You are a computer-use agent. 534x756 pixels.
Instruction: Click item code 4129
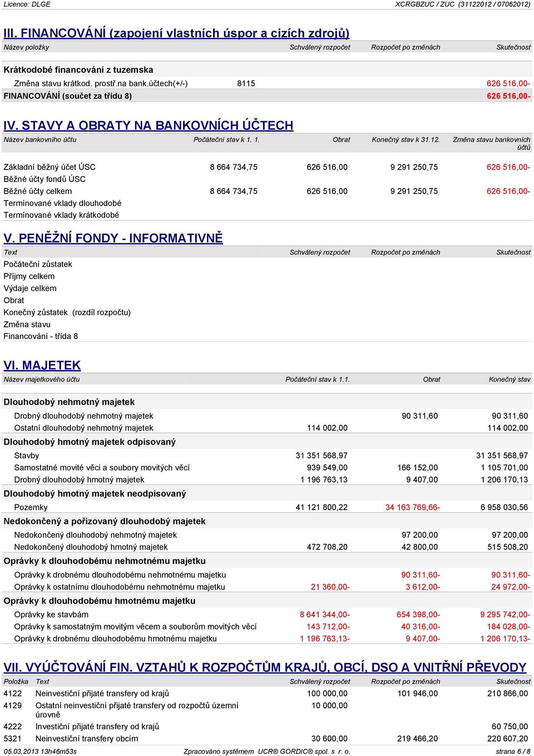pyautogui.click(x=13, y=706)
